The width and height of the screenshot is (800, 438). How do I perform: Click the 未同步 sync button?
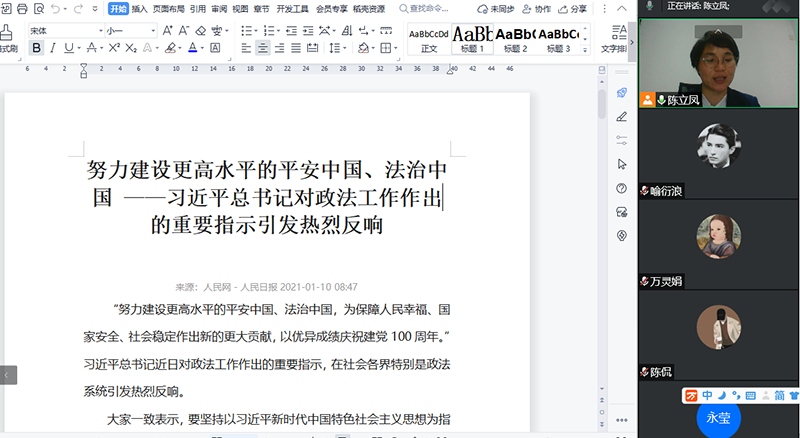pos(496,9)
